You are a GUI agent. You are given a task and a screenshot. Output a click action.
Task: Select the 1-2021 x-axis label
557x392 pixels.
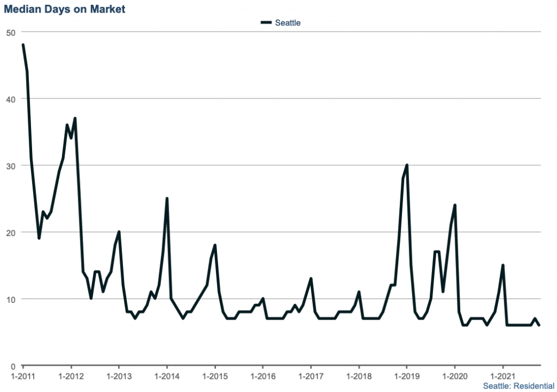click(x=502, y=375)
